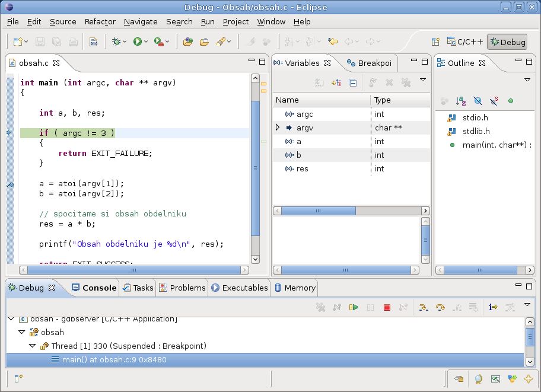Open the Navigate menu

(x=141, y=22)
